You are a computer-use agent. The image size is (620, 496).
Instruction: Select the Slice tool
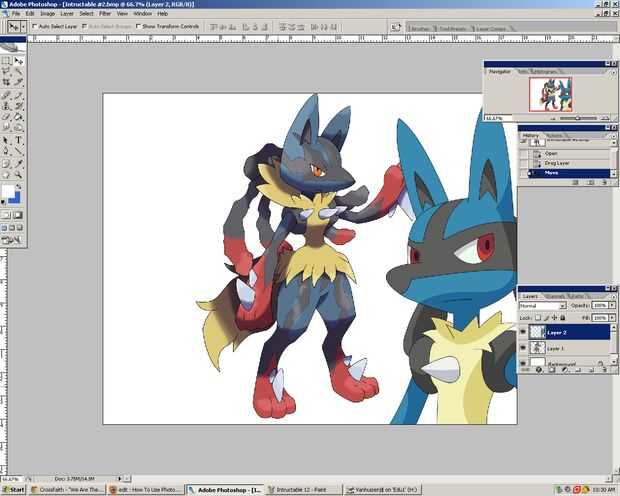[18, 82]
